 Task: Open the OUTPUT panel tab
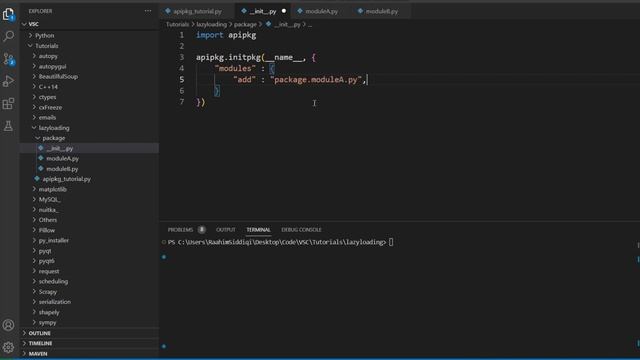click(x=226, y=230)
